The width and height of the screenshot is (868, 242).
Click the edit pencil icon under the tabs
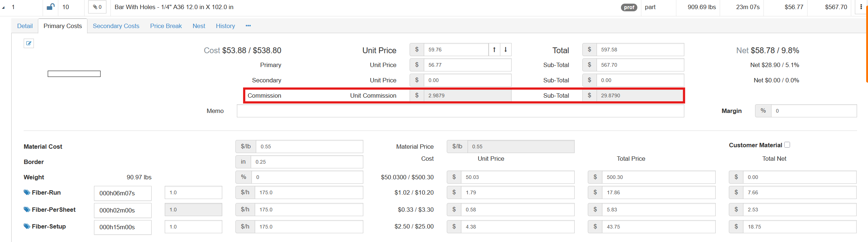(x=29, y=43)
